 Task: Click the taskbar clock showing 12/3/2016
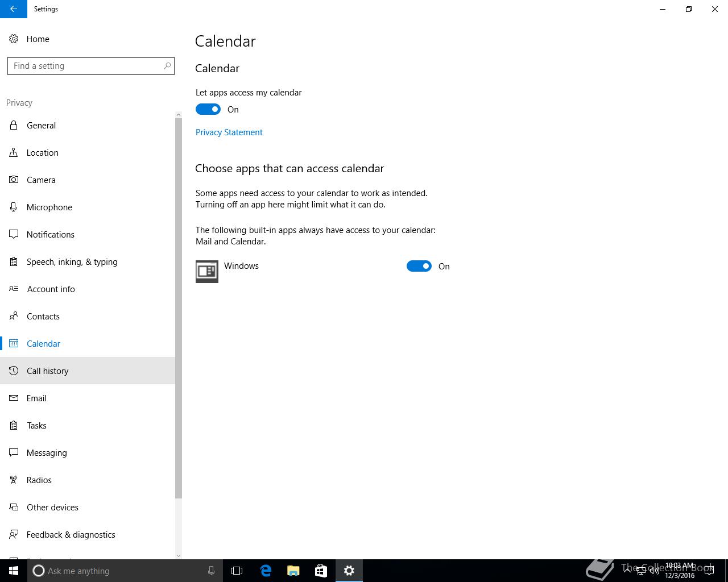680,571
